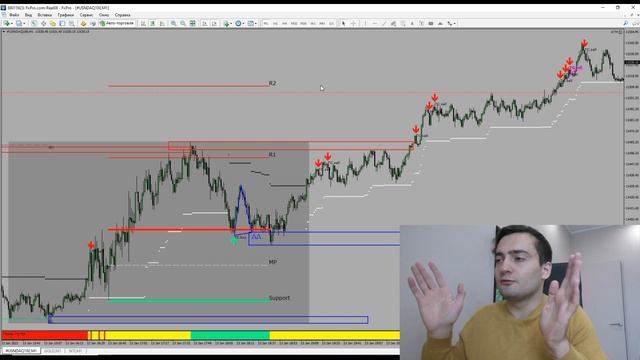The width and height of the screenshot is (640, 360).
Task: Click the R2 level label
Action: coord(272,83)
